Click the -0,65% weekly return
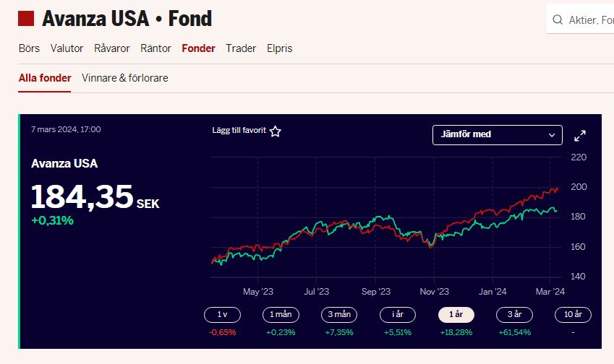 pyautogui.click(x=223, y=332)
